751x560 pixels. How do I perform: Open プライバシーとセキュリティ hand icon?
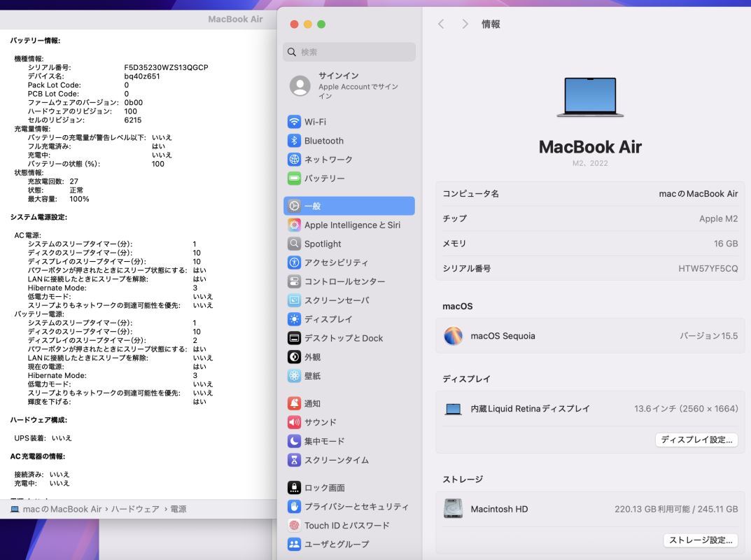pos(294,506)
